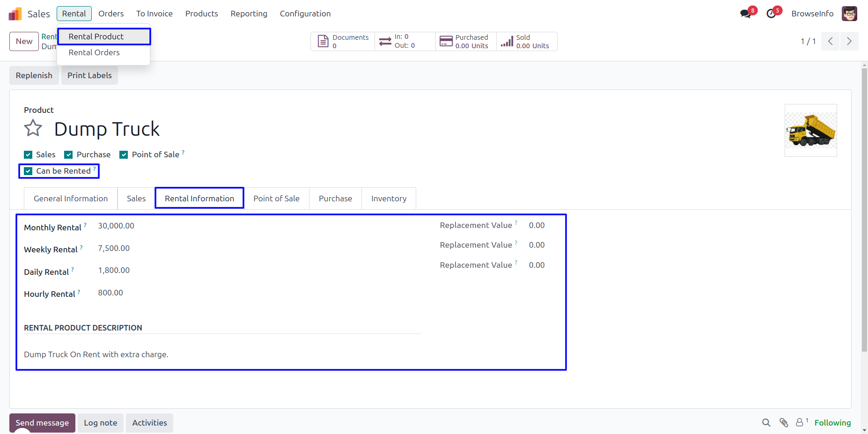This screenshot has height=434, width=868.
Task: Click the Print Labels button
Action: click(x=89, y=75)
